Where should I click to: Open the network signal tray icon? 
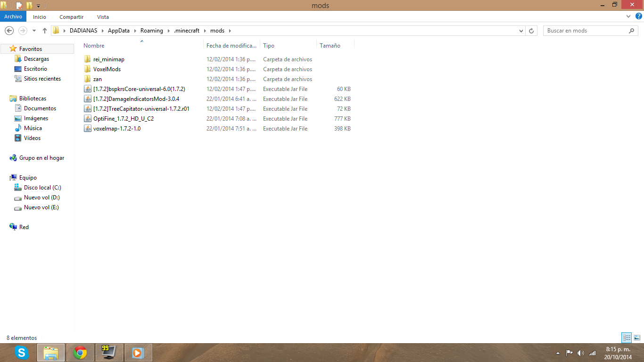click(x=592, y=353)
